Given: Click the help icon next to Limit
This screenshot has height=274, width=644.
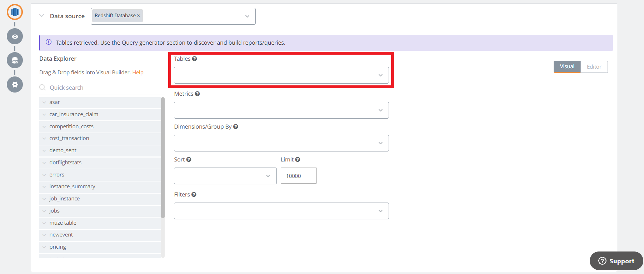Looking at the screenshot, I should [x=298, y=160].
